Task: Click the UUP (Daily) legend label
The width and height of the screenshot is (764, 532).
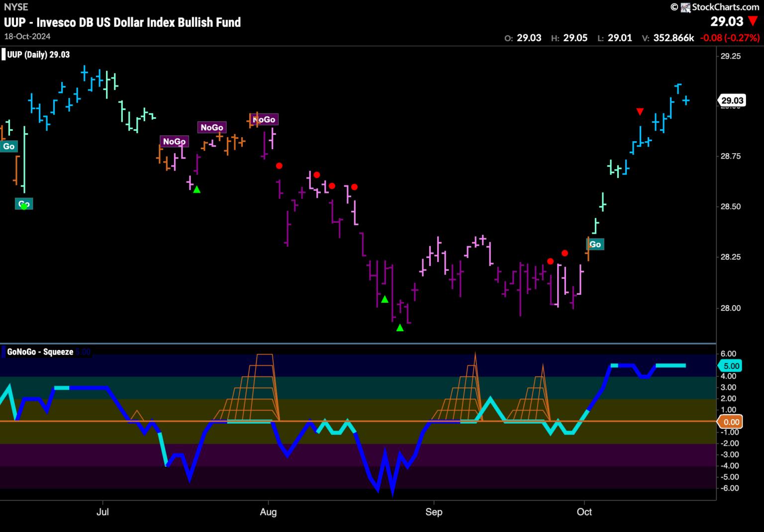Action: [38, 55]
